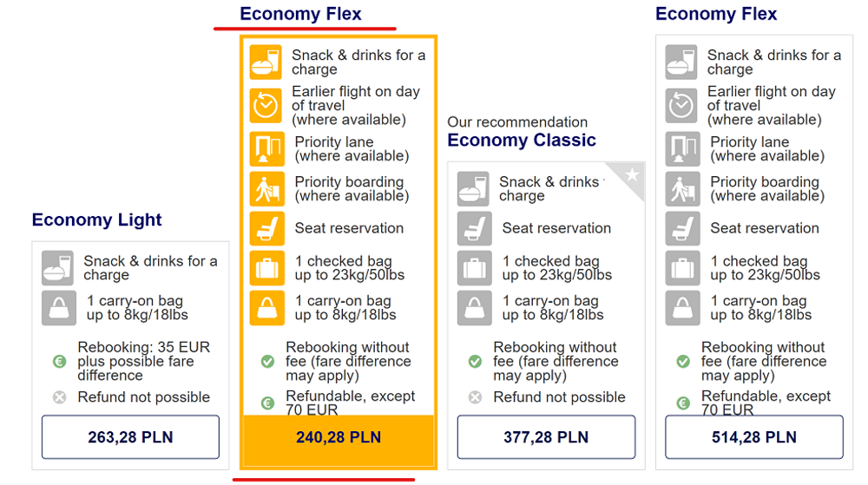Viewport: 868px width, 485px height.
Task: Click Economy Light carry-on bag icon
Action: pyautogui.click(x=59, y=308)
